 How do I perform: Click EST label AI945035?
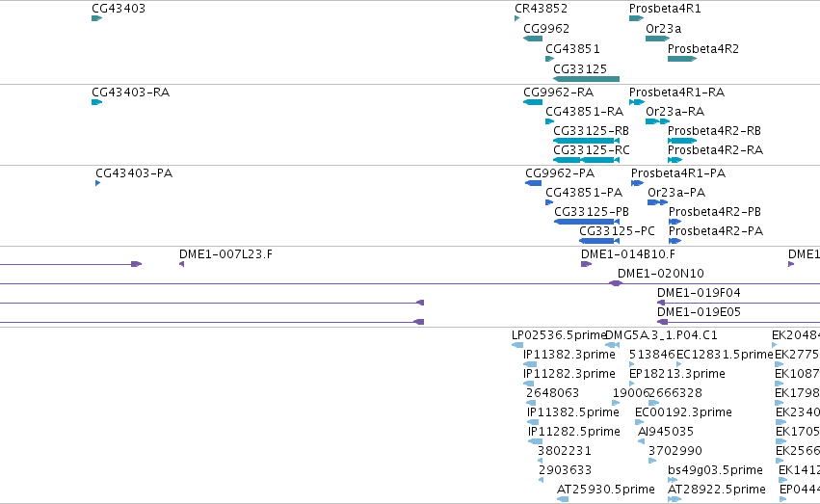(665, 432)
